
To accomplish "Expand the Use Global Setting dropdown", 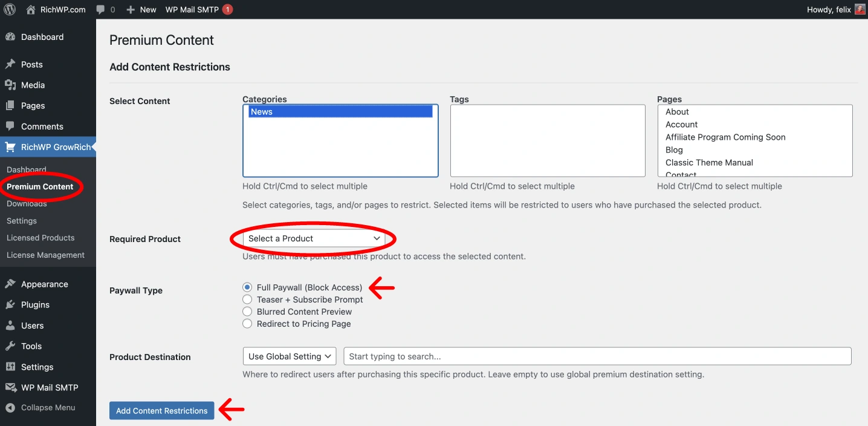I will click(289, 356).
